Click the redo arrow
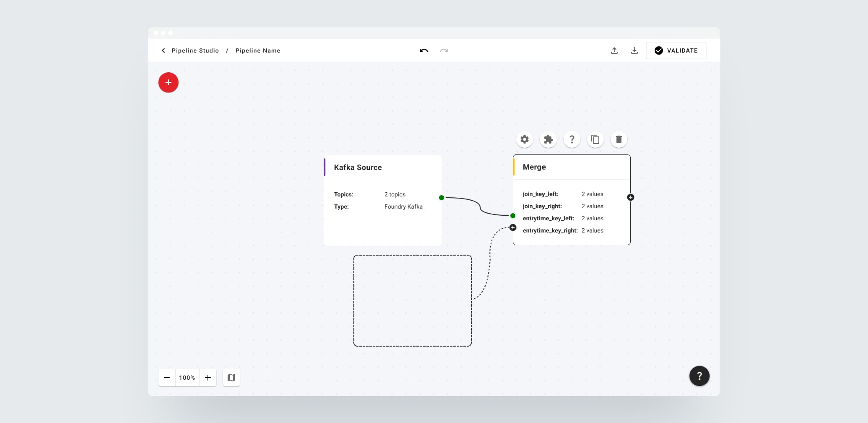 click(x=444, y=50)
